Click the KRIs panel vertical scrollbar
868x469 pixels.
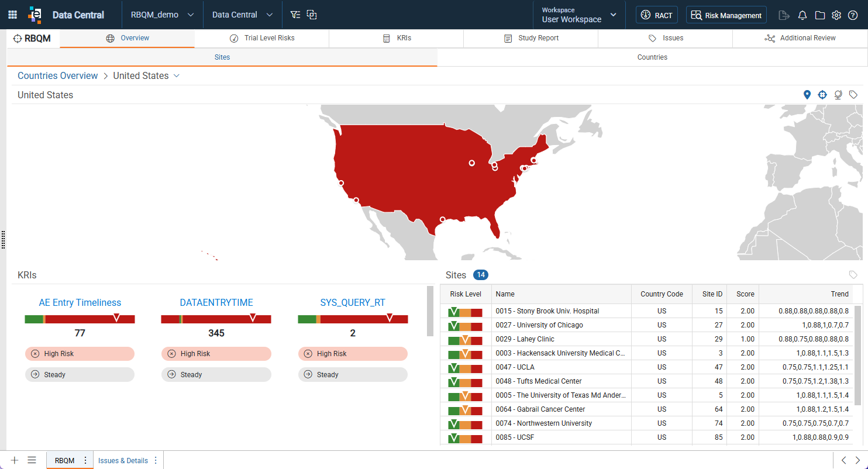[430, 311]
